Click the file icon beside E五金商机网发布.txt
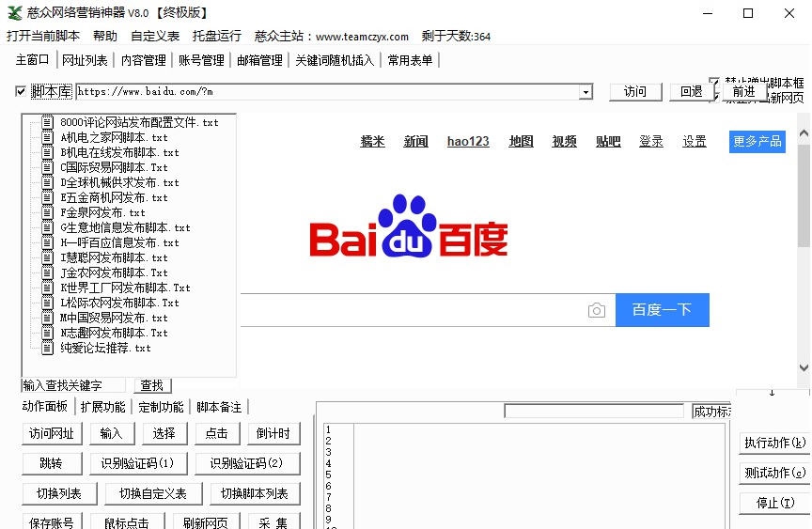This screenshot has width=812, height=529. click(47, 197)
